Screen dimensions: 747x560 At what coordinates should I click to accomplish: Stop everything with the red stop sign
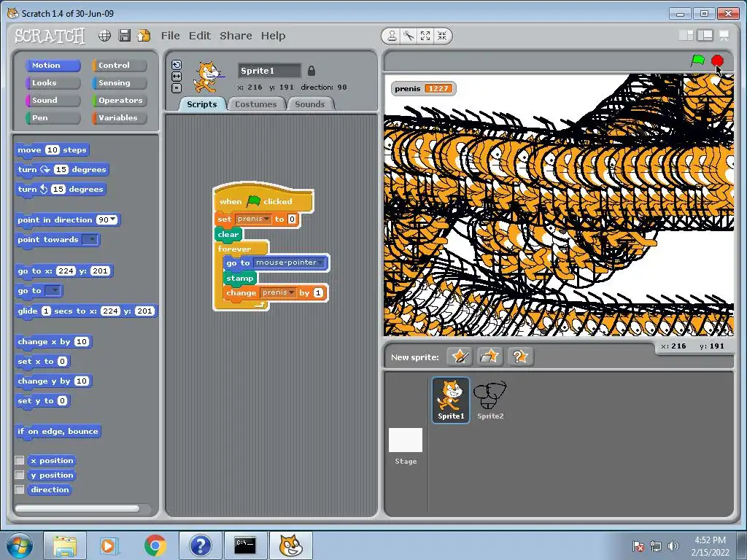(717, 61)
